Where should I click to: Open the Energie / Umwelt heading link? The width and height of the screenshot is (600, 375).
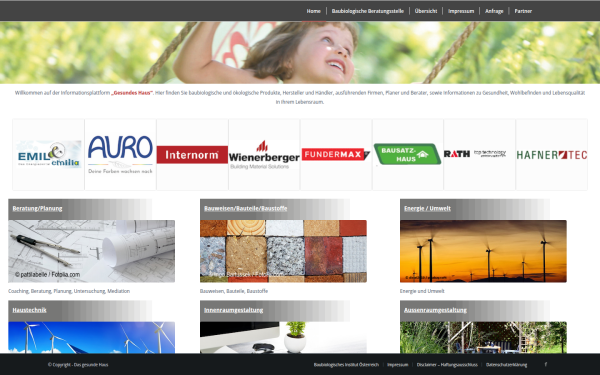427,209
